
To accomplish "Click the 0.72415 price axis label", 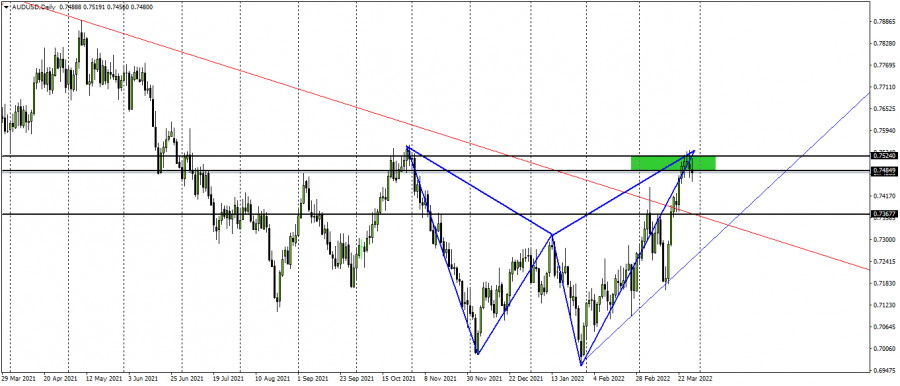I will click(884, 261).
